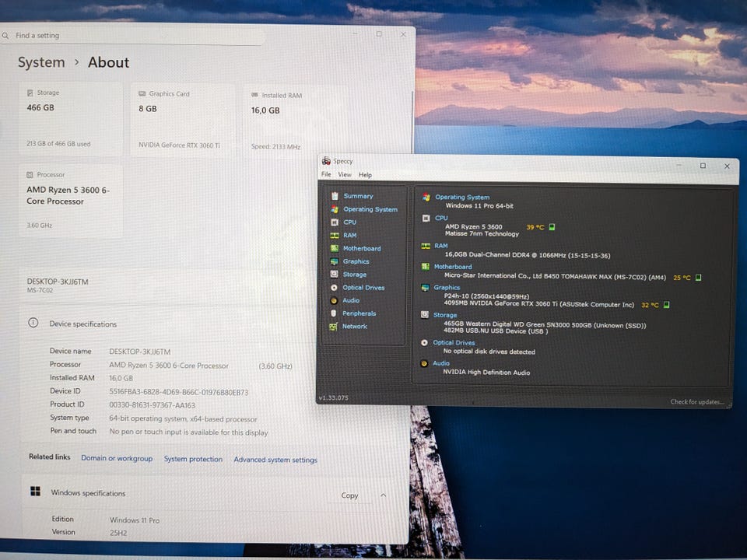
Task: Click the Speccy title bar app icon
Action: [326, 161]
